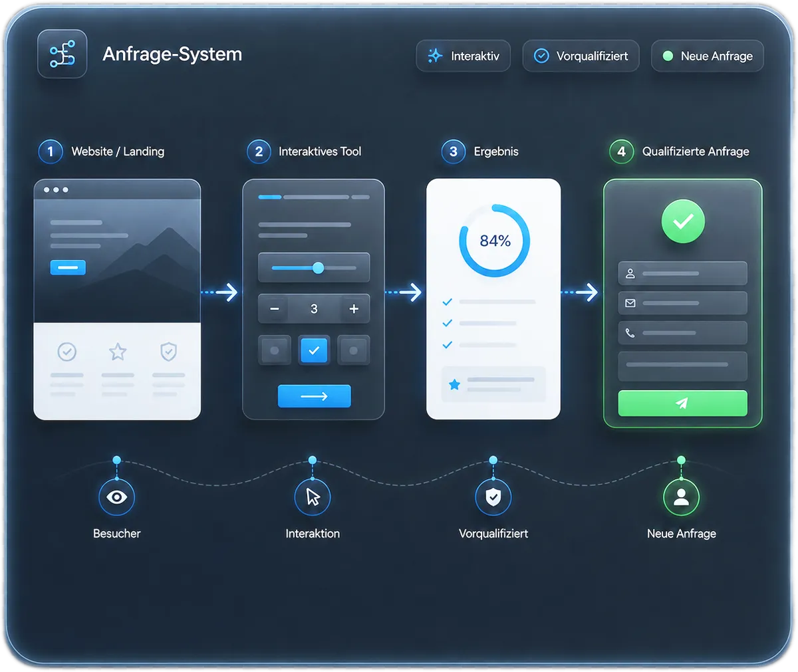Click the third checkmark in result list

click(x=448, y=344)
